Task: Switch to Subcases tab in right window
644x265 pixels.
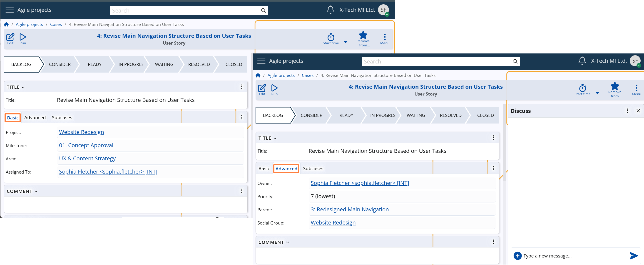Action: pyautogui.click(x=313, y=168)
